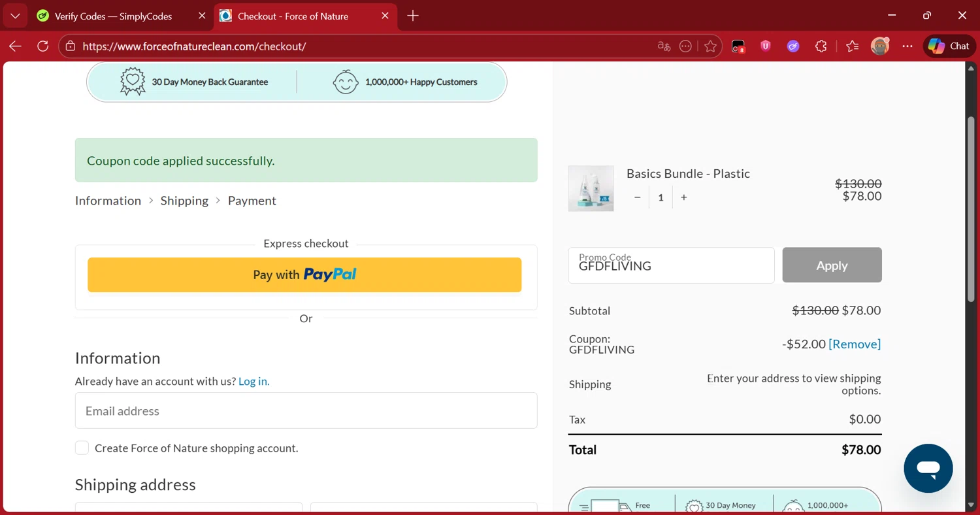The width and height of the screenshot is (980, 515).
Task: Click the Pay with PayPal button
Action: [x=304, y=274]
